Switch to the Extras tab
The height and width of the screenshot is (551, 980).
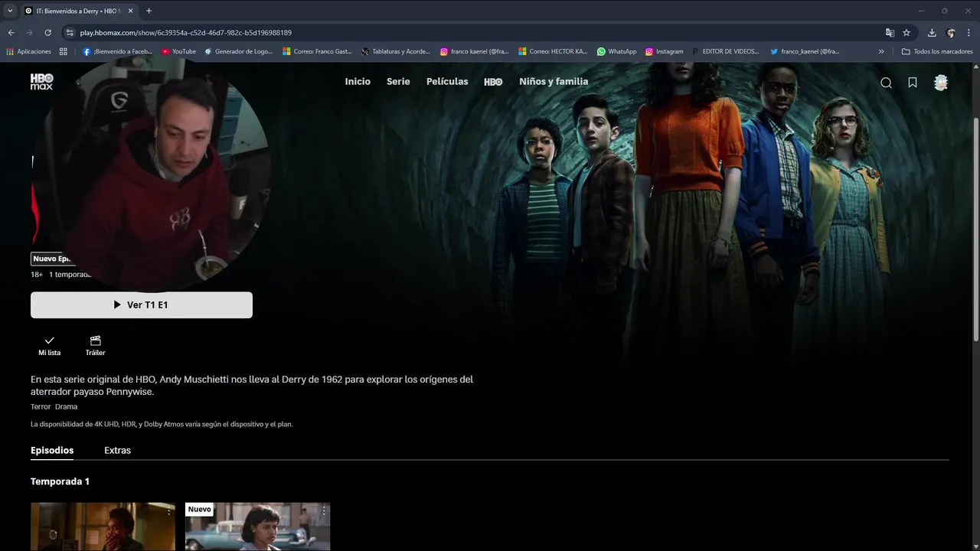click(117, 450)
